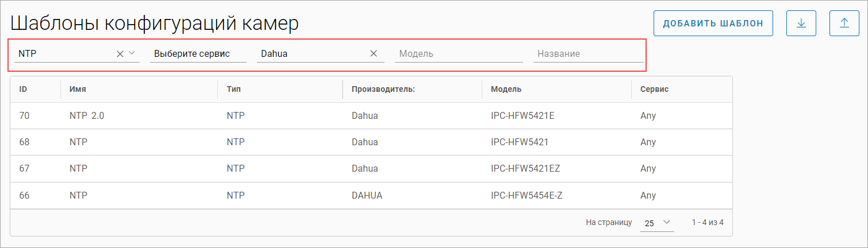This screenshot has height=248, width=868.
Task: Focus the "Название" filter field
Action: tap(588, 53)
